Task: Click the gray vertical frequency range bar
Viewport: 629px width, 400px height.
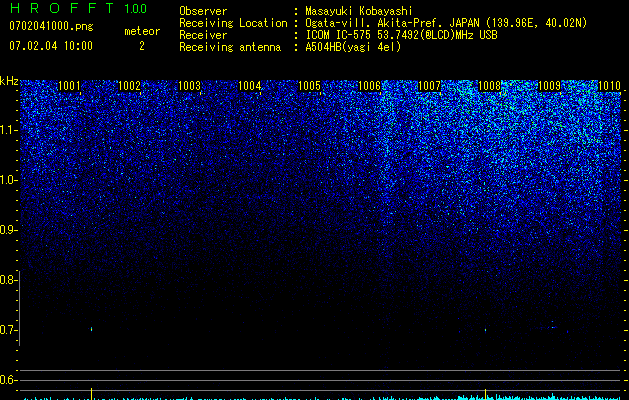Action: (x=20, y=308)
